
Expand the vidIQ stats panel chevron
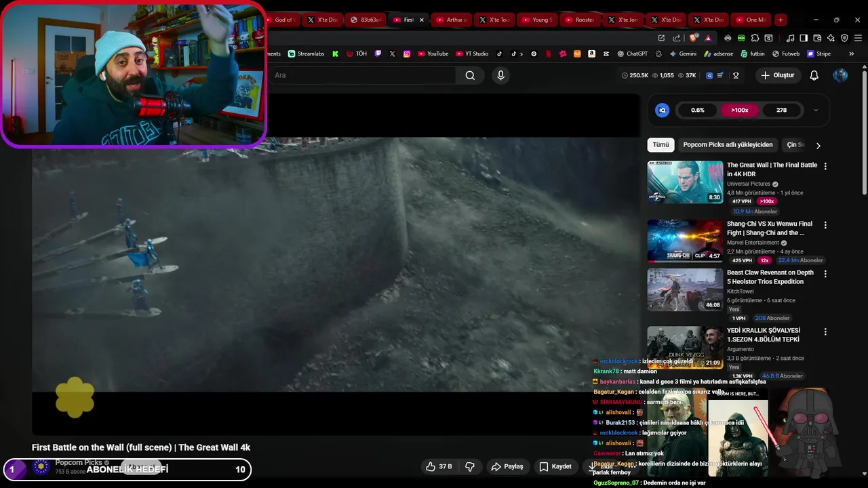[816, 110]
